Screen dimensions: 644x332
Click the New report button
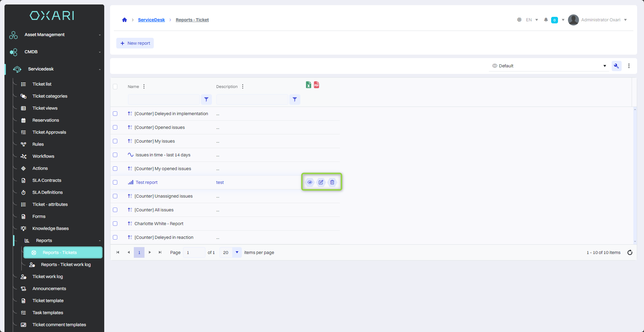(135, 43)
